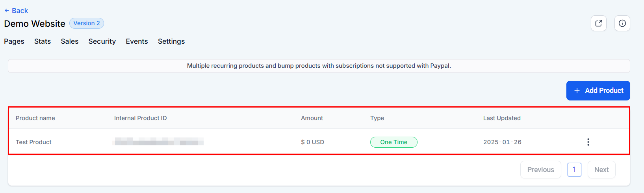Click the One Time type badge
644x193 pixels.
pos(393,142)
